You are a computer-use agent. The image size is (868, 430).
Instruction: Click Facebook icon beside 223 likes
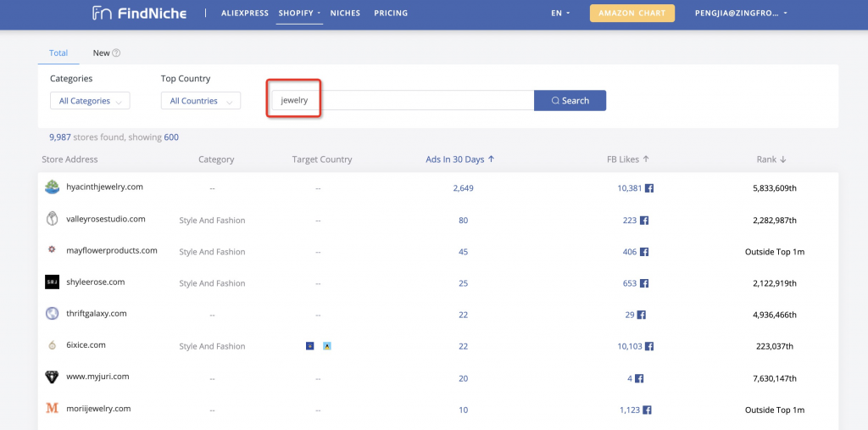coord(644,220)
